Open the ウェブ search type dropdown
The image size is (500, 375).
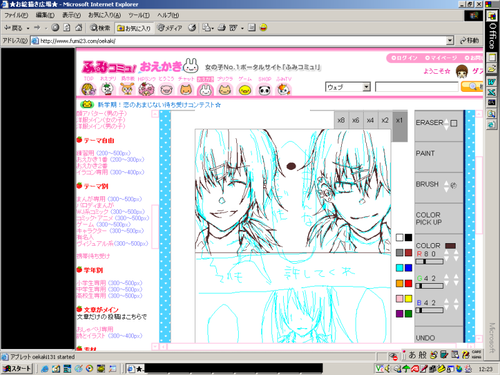click(348, 87)
